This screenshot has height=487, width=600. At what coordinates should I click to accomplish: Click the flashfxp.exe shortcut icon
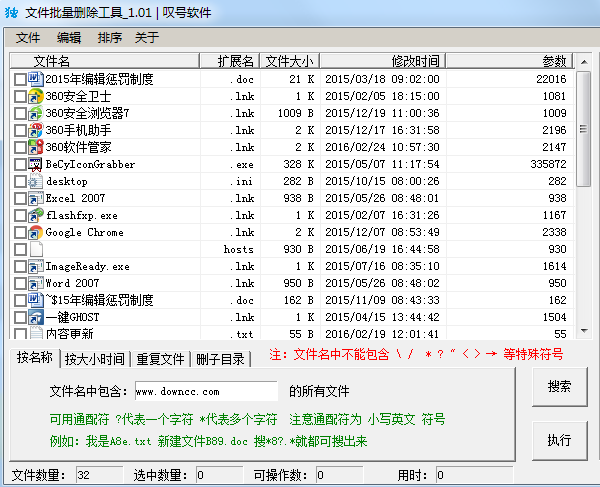pos(36,215)
